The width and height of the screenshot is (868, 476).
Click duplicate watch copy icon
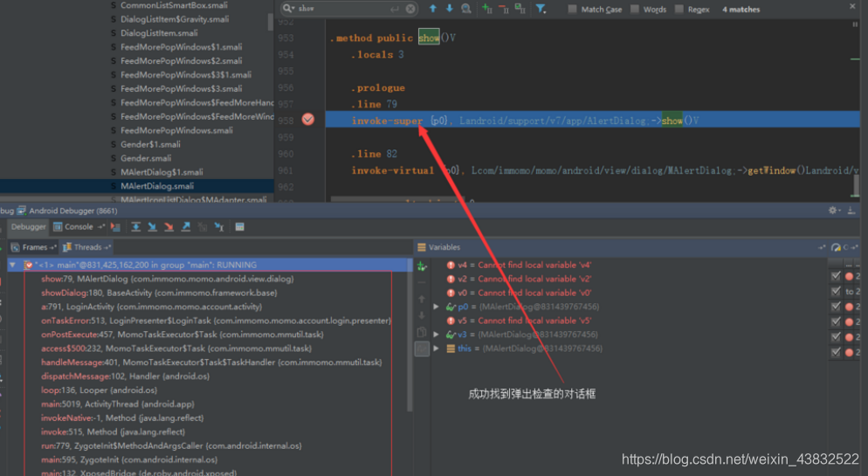pyautogui.click(x=422, y=332)
